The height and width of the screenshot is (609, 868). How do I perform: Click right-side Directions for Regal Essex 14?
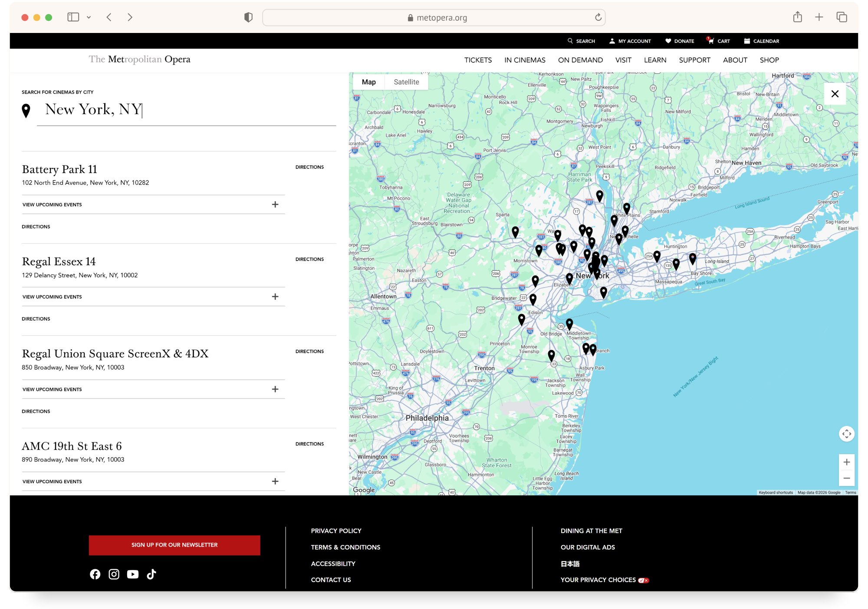tap(309, 259)
